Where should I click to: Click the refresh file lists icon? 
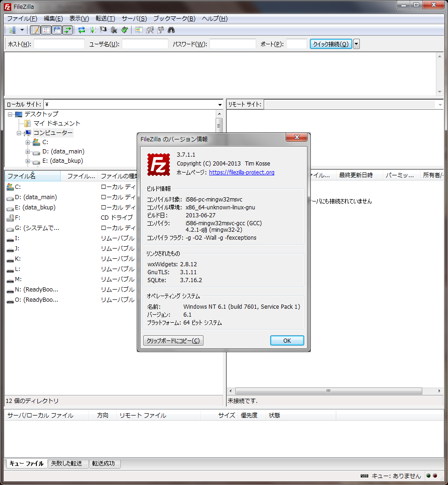point(82,30)
